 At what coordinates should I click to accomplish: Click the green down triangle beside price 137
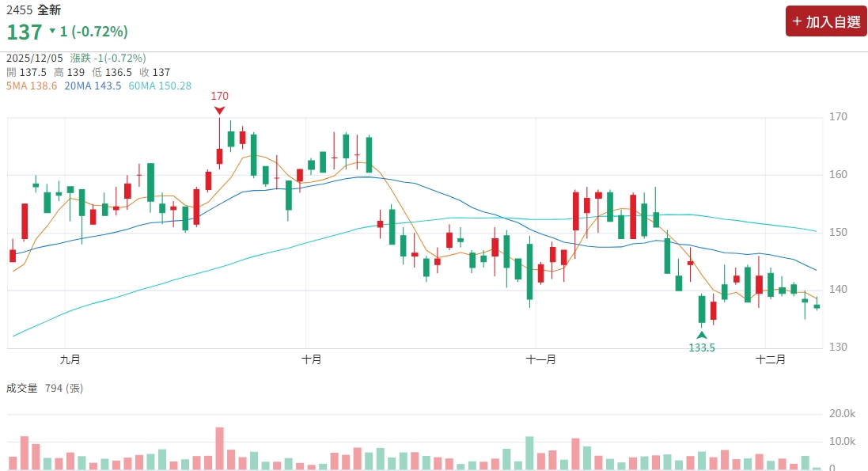tap(52, 32)
